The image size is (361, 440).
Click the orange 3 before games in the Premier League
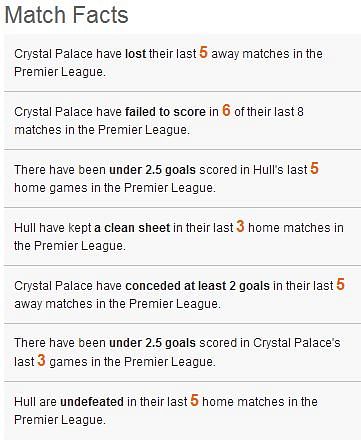point(41,360)
